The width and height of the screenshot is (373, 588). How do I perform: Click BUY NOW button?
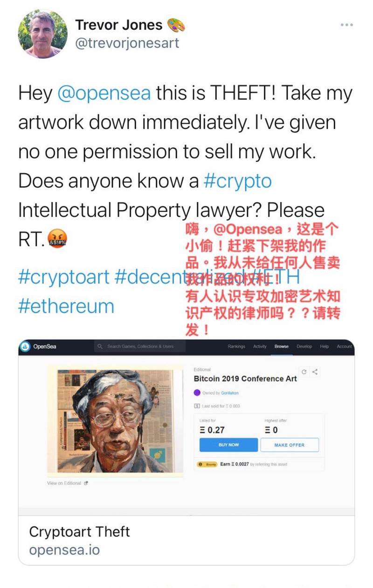pos(228,445)
